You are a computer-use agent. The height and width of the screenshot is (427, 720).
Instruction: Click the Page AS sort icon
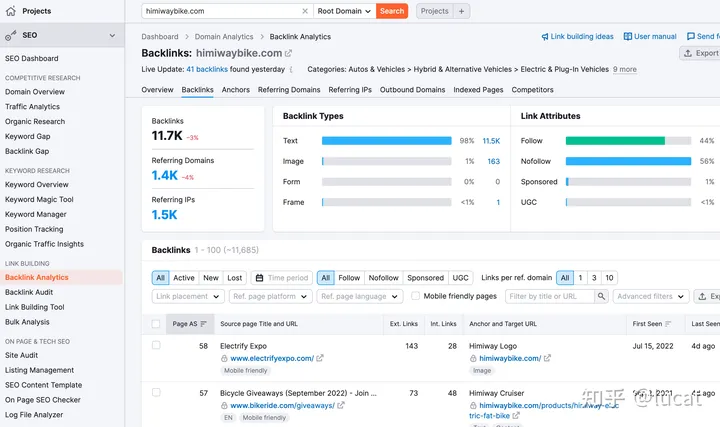(x=204, y=324)
